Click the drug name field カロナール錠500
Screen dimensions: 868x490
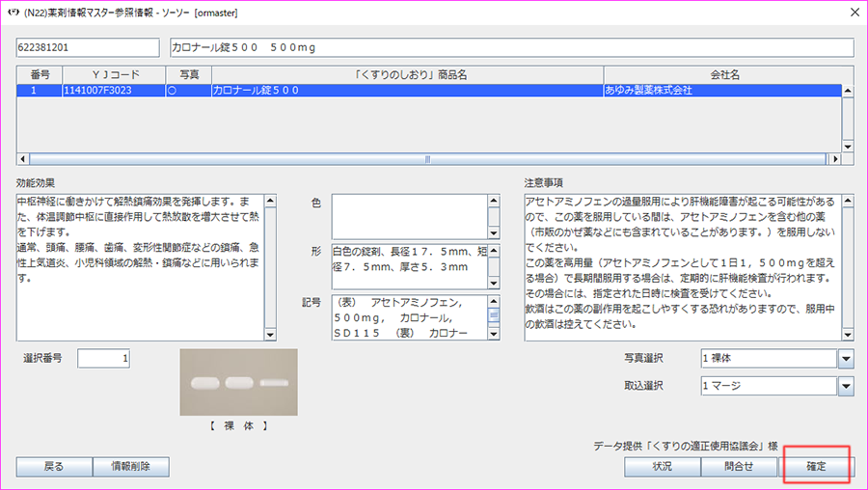click(512, 47)
